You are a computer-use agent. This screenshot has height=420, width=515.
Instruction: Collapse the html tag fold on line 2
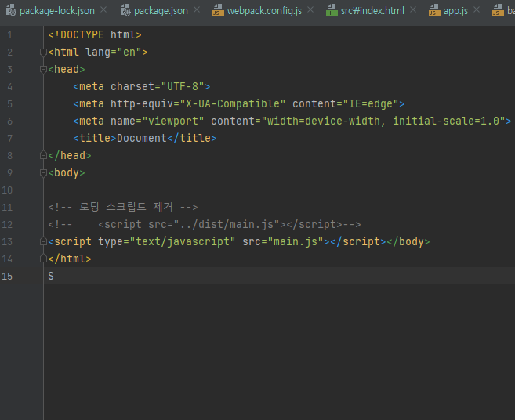(43, 52)
